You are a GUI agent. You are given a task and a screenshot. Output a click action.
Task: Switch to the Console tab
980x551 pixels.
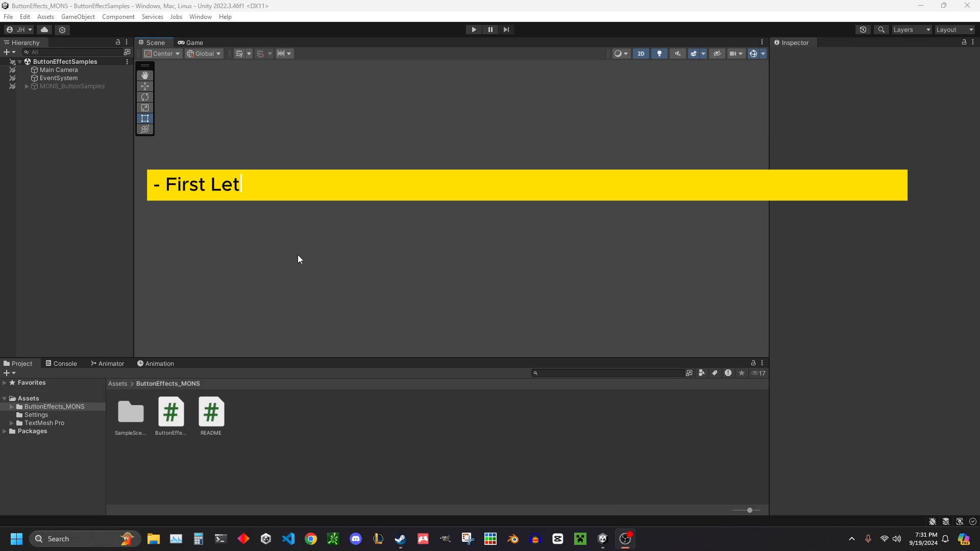61,364
